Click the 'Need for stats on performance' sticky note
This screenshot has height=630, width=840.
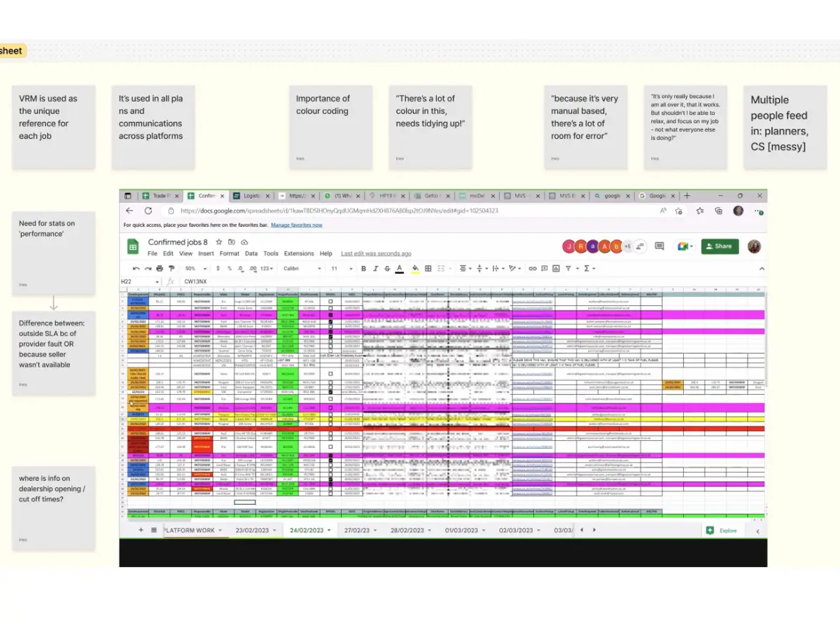[x=53, y=253]
